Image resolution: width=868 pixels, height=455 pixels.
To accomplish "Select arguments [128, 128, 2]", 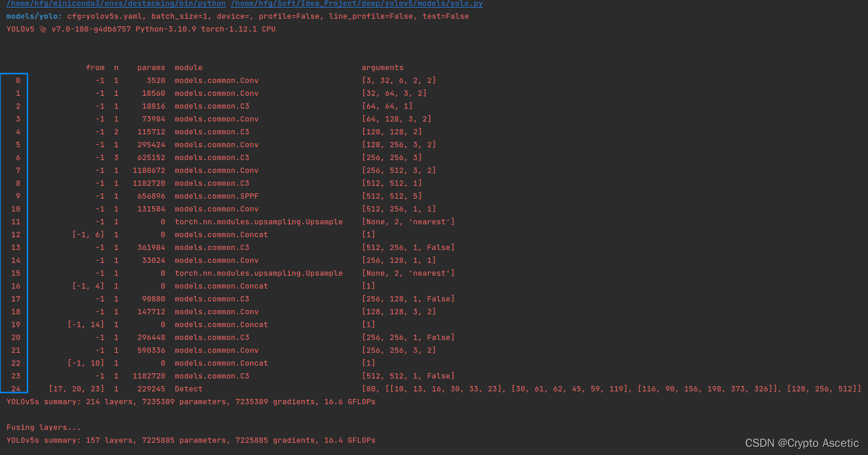I will tap(392, 132).
